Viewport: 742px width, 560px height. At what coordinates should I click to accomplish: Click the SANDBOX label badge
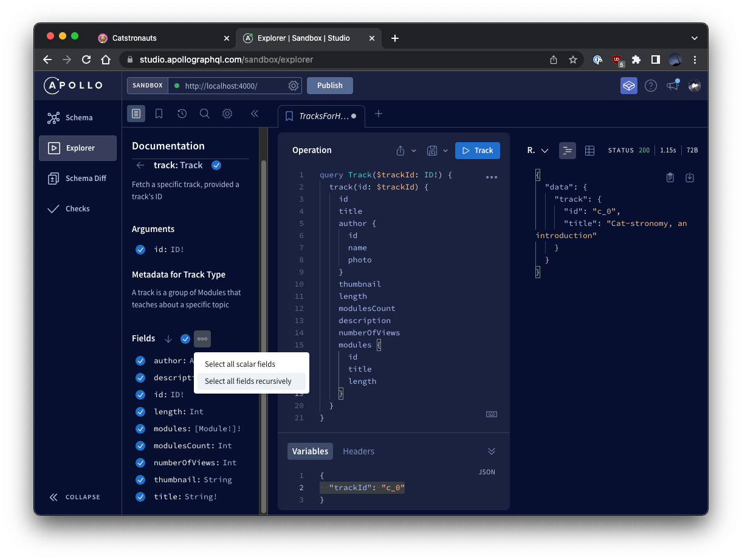148,86
